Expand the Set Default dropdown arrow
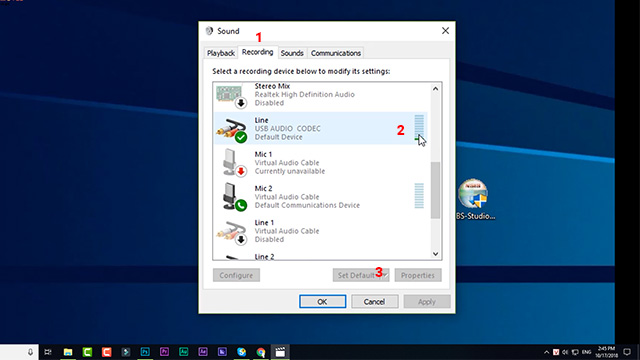Viewport: 640px width, 360px height. (385, 275)
